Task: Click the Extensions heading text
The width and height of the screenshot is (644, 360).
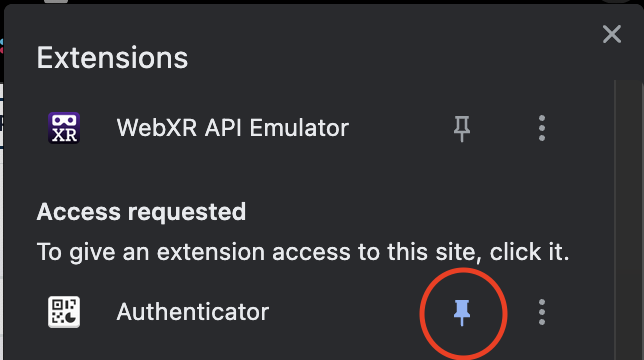Action: tap(112, 57)
